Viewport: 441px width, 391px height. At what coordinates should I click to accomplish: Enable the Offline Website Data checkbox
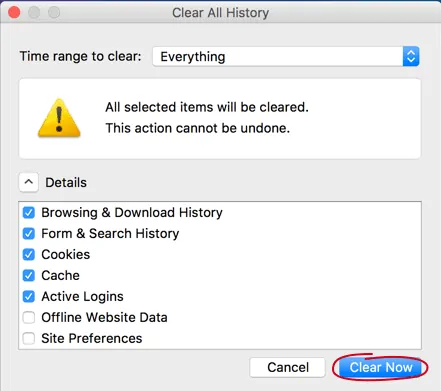29,317
